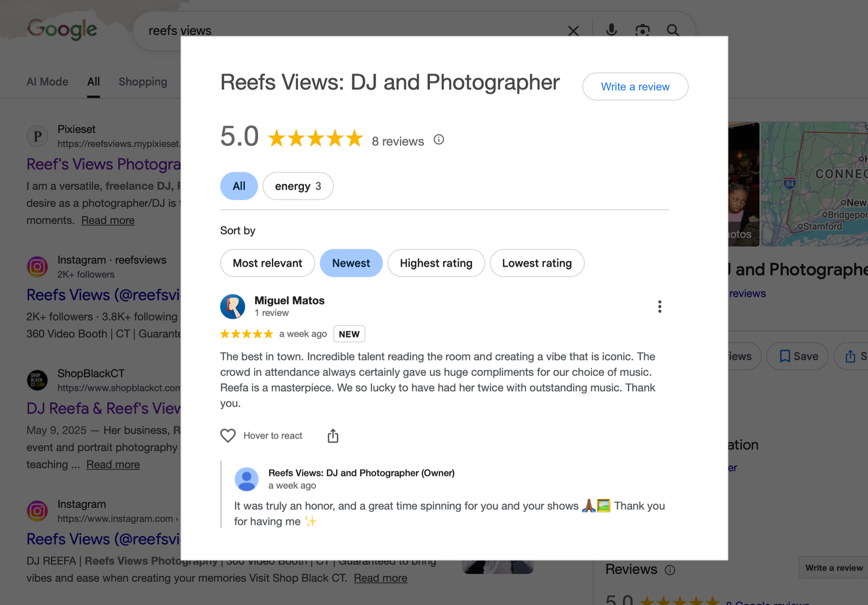Open the business photos thumbnail
Screen dimensions: 868x605
click(x=744, y=184)
